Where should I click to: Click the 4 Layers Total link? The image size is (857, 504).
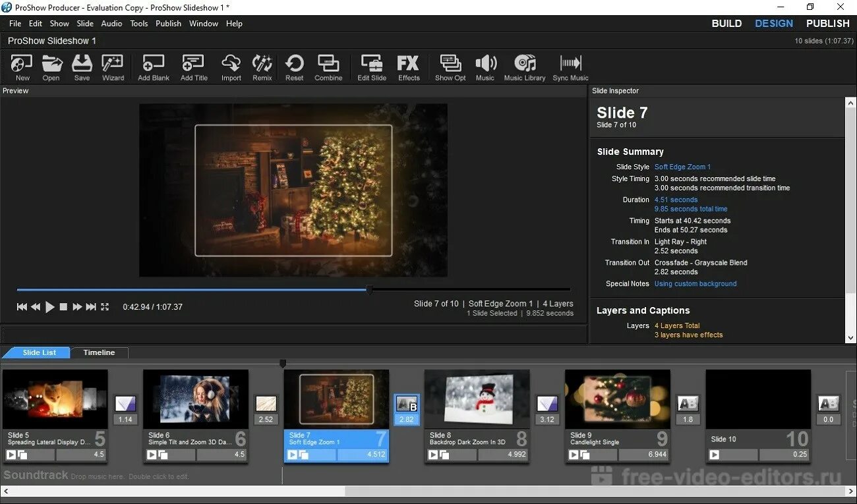click(x=677, y=325)
